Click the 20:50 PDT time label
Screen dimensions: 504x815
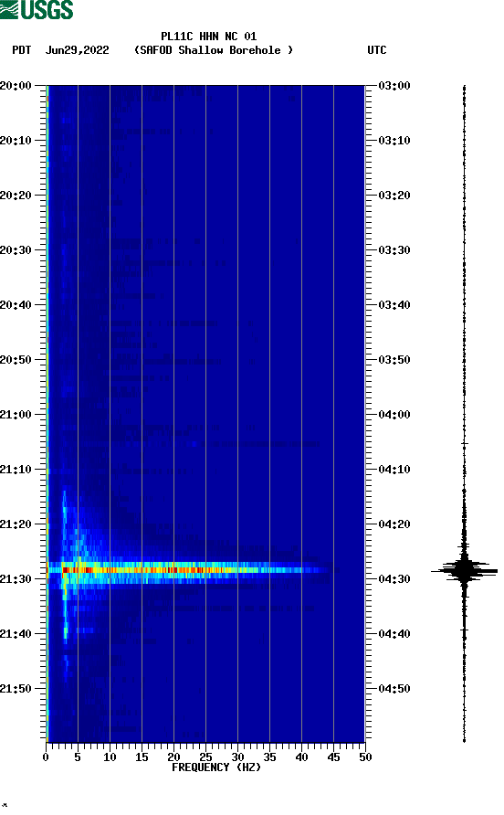tap(16, 360)
